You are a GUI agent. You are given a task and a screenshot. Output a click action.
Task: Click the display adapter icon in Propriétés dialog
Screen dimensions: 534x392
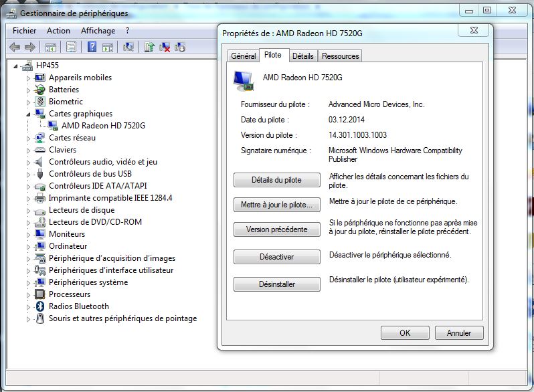244,82
